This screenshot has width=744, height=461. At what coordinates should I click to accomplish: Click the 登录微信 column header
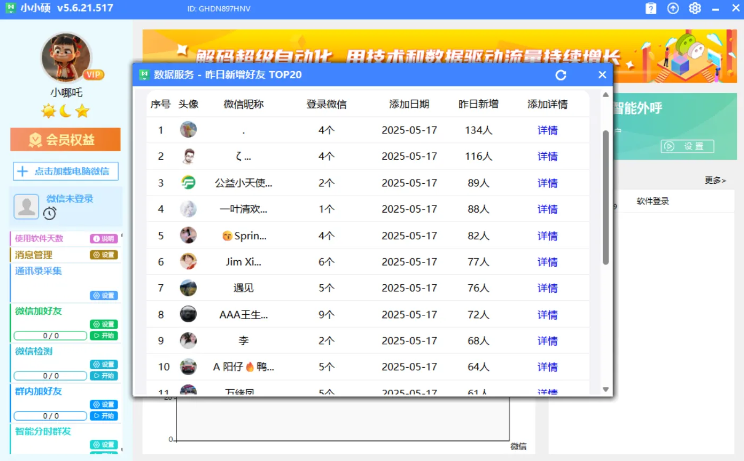[x=326, y=104]
